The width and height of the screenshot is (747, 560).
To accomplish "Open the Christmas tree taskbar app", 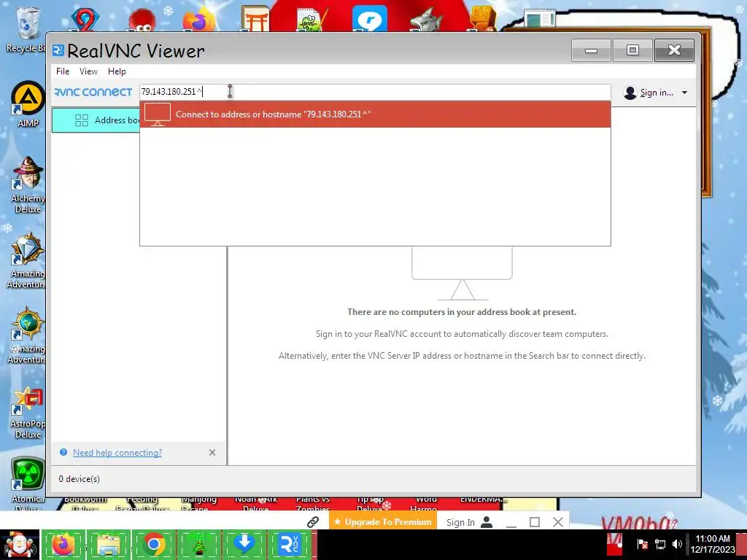I will click(x=198, y=545).
